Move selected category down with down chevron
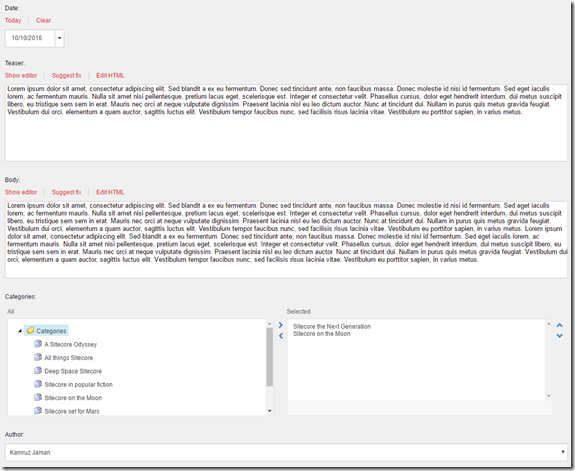This screenshot has height=471, width=575. pyautogui.click(x=560, y=336)
